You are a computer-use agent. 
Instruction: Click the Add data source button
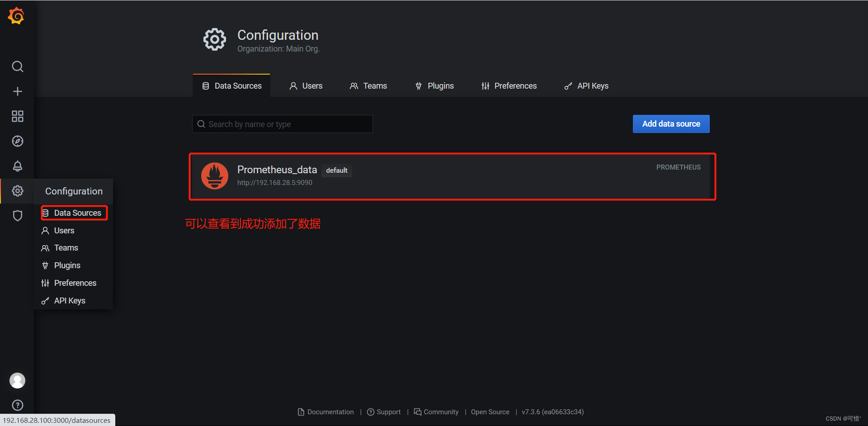(671, 124)
